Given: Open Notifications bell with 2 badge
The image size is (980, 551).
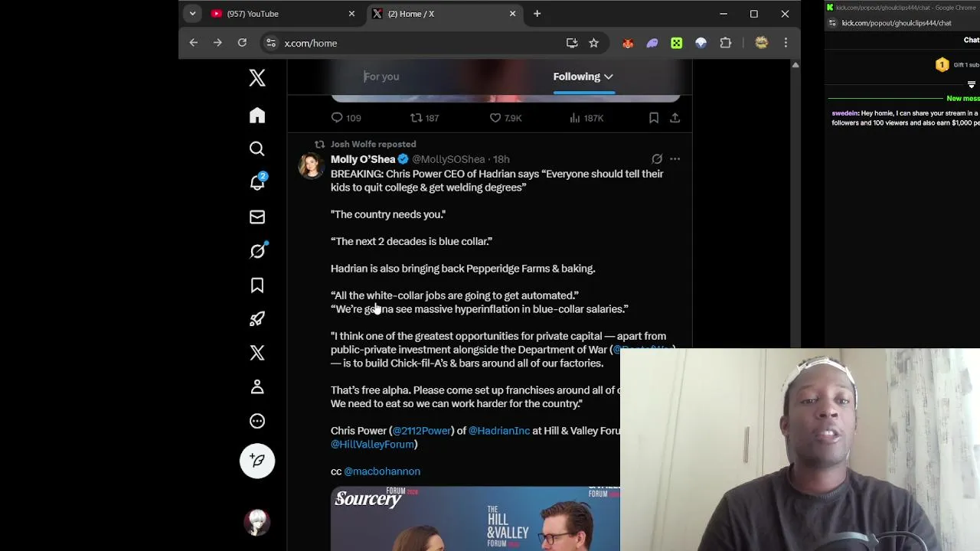Looking at the screenshot, I should (257, 182).
